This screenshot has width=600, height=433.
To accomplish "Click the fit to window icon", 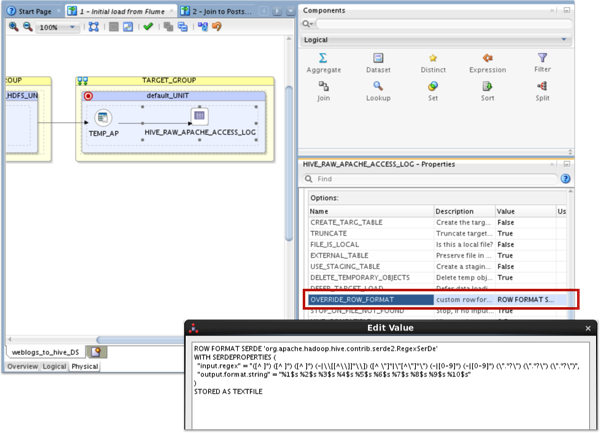I will pyautogui.click(x=94, y=27).
